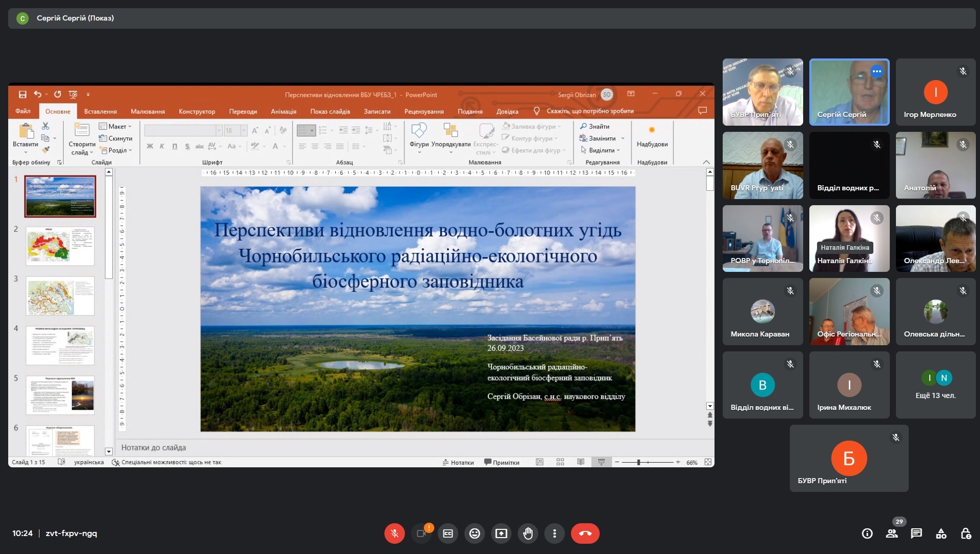The height and width of the screenshot is (554, 980).
Task: Open chat with everyone icon
Action: 916,533
